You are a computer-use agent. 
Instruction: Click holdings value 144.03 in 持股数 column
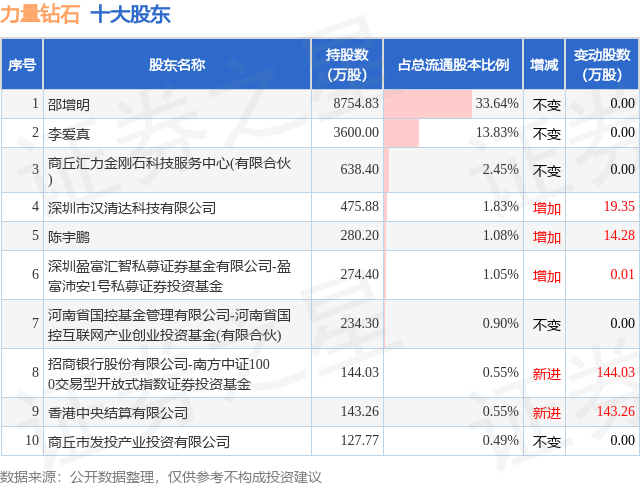click(x=360, y=372)
